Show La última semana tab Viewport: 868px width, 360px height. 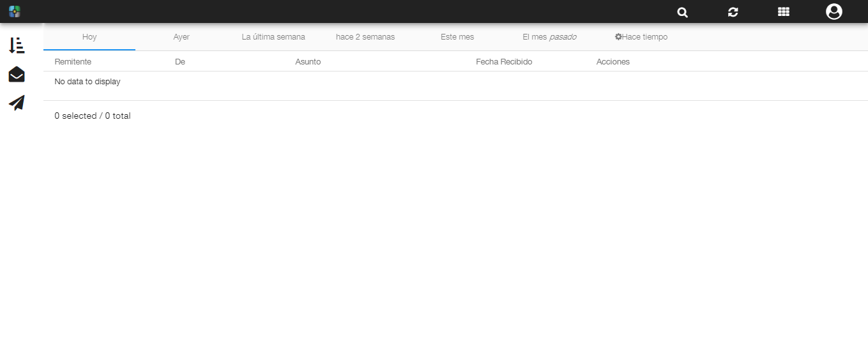pos(273,37)
